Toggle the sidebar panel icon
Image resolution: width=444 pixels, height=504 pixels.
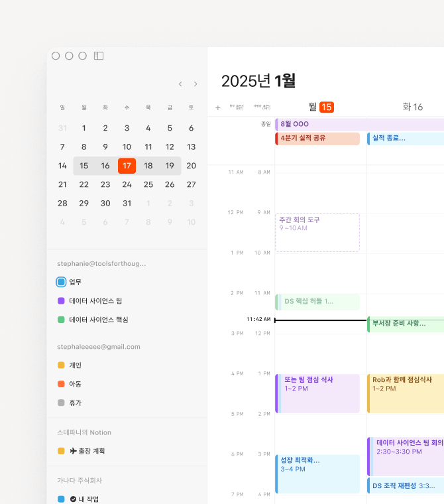pos(99,56)
